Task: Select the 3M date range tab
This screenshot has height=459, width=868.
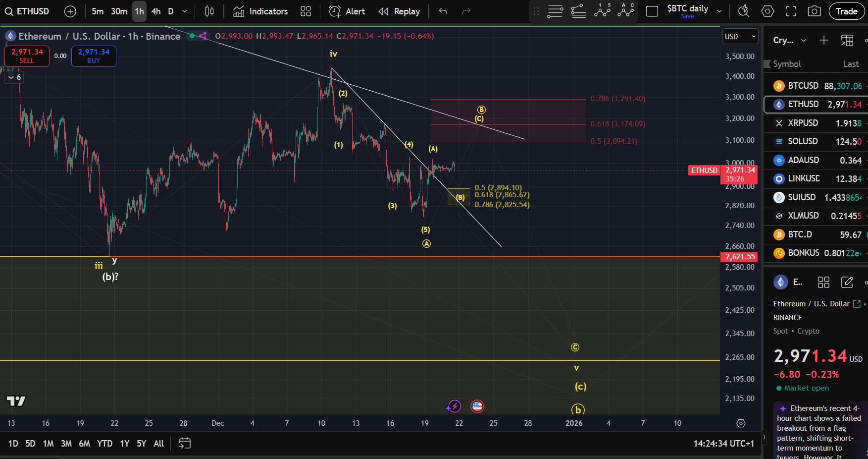Action: coord(66,444)
